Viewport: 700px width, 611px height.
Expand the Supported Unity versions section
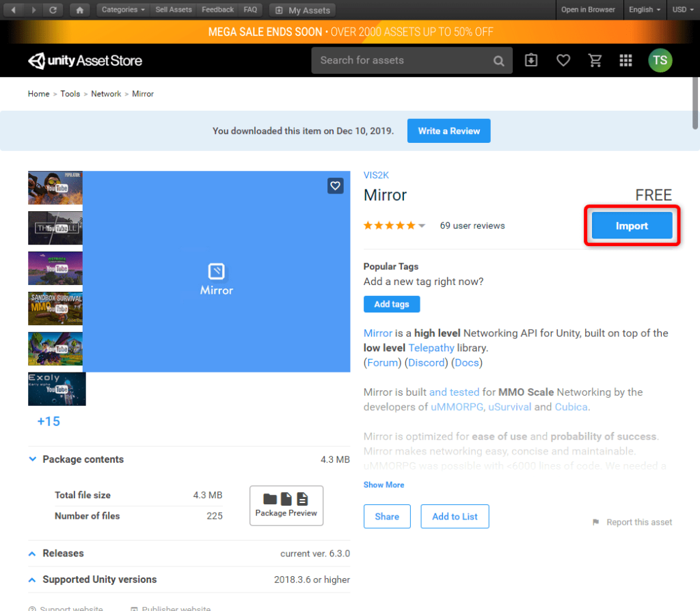tap(32, 580)
